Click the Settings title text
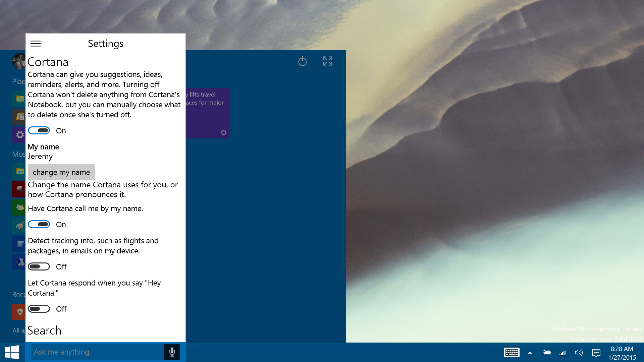This screenshot has width=644, height=362. 106,44
